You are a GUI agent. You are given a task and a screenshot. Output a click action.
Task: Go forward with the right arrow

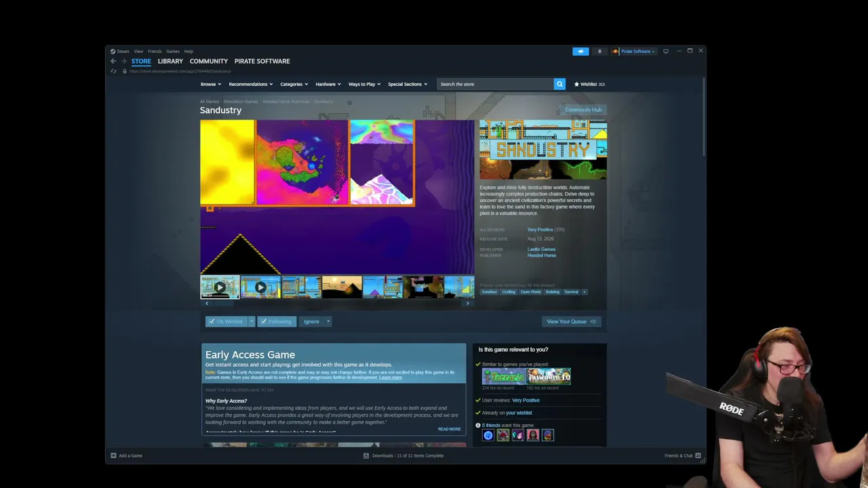point(123,61)
